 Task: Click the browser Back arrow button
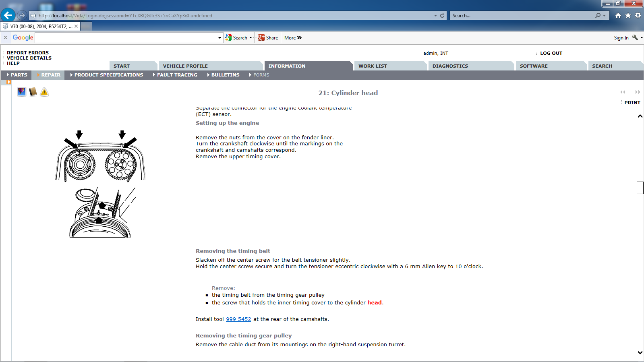[8, 15]
